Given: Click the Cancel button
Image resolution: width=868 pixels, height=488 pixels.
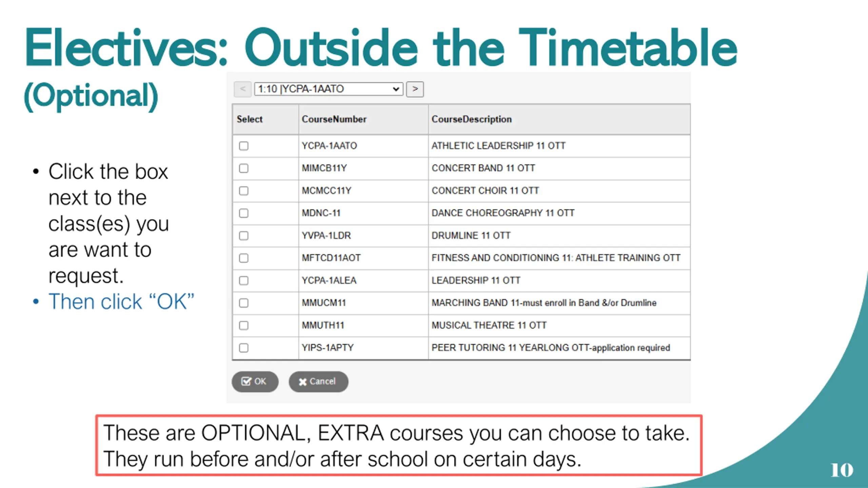Looking at the screenshot, I should point(318,382).
